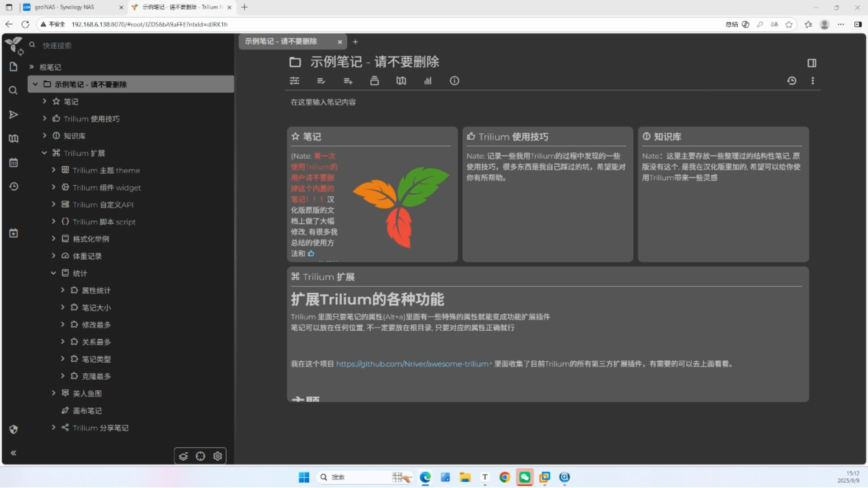Open the note actions three-dot menu

click(x=812, y=80)
